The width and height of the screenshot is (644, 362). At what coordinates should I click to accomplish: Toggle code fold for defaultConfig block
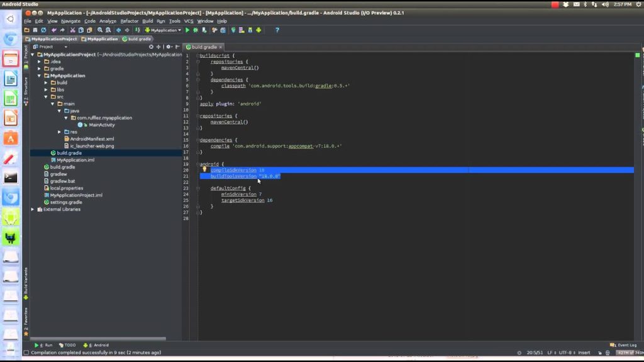pyautogui.click(x=197, y=188)
